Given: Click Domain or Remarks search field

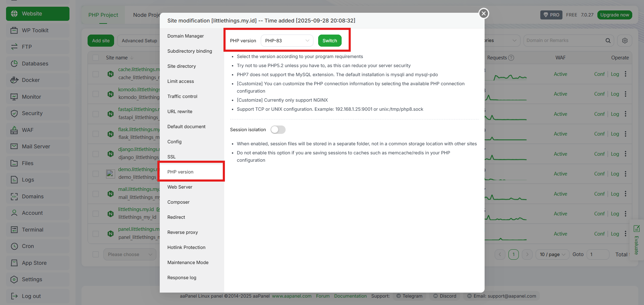Looking at the screenshot, I should pyautogui.click(x=564, y=41).
